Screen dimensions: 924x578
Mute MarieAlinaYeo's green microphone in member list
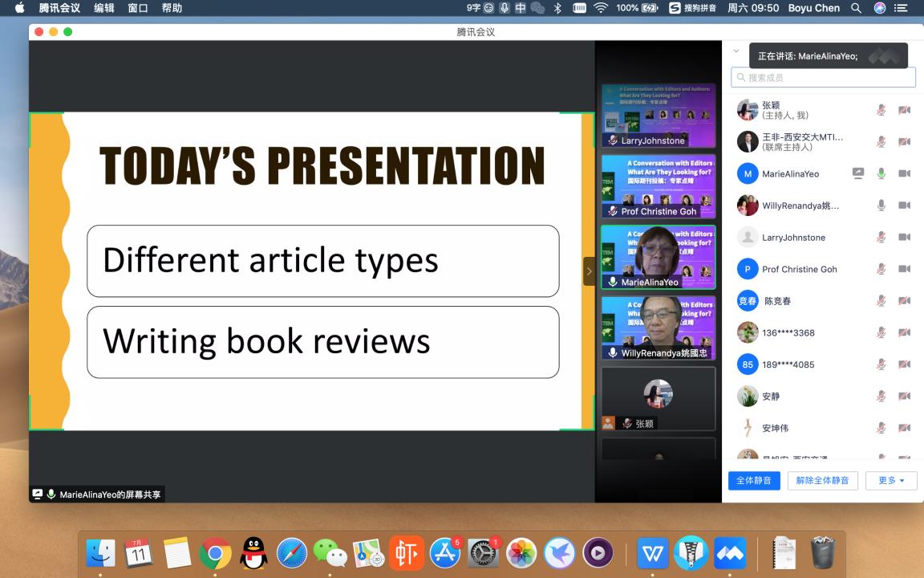pos(881,173)
